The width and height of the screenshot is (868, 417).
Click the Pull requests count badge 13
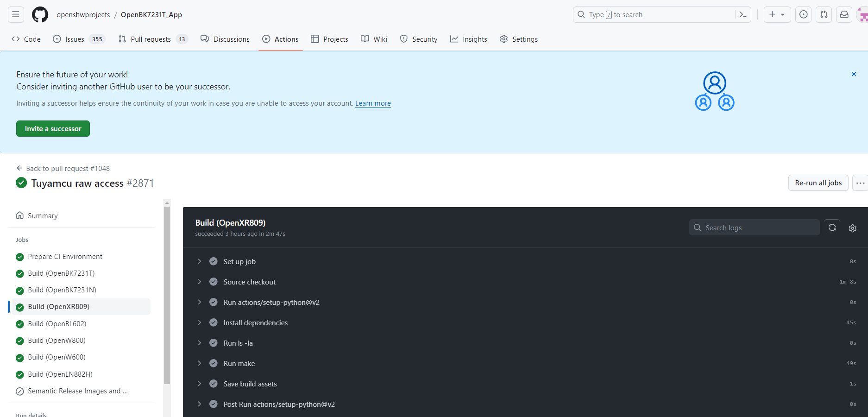(x=182, y=39)
